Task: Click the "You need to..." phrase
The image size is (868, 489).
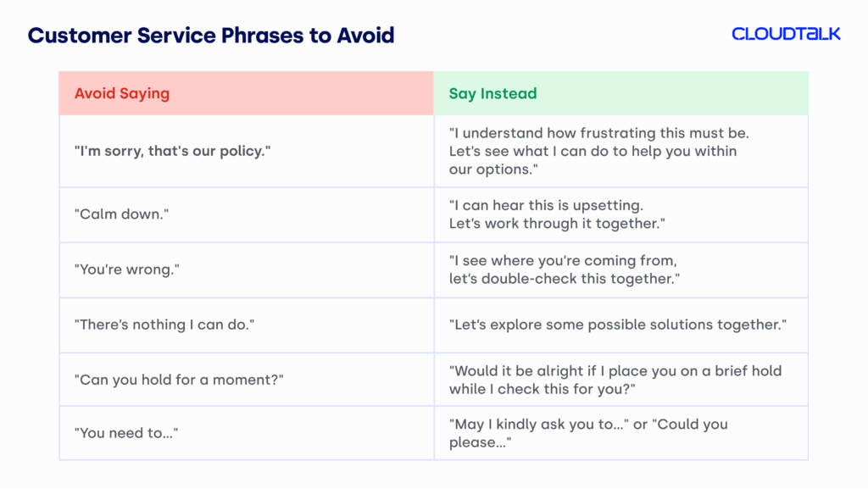Action: click(129, 433)
